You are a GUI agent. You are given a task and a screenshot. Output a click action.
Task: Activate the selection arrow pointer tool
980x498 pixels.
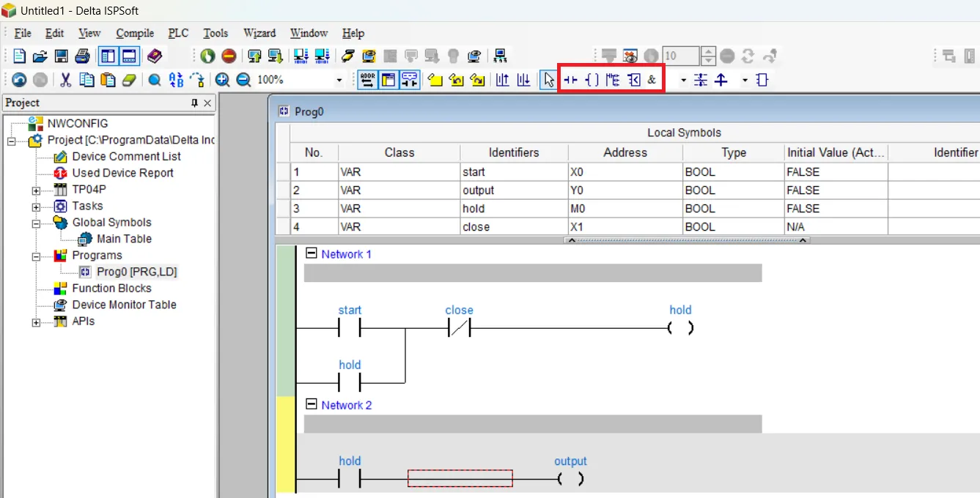[548, 80]
